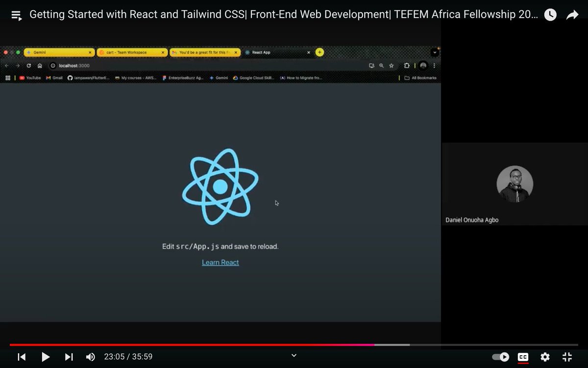Mute the video volume
The height and width of the screenshot is (368, 588).
click(91, 357)
